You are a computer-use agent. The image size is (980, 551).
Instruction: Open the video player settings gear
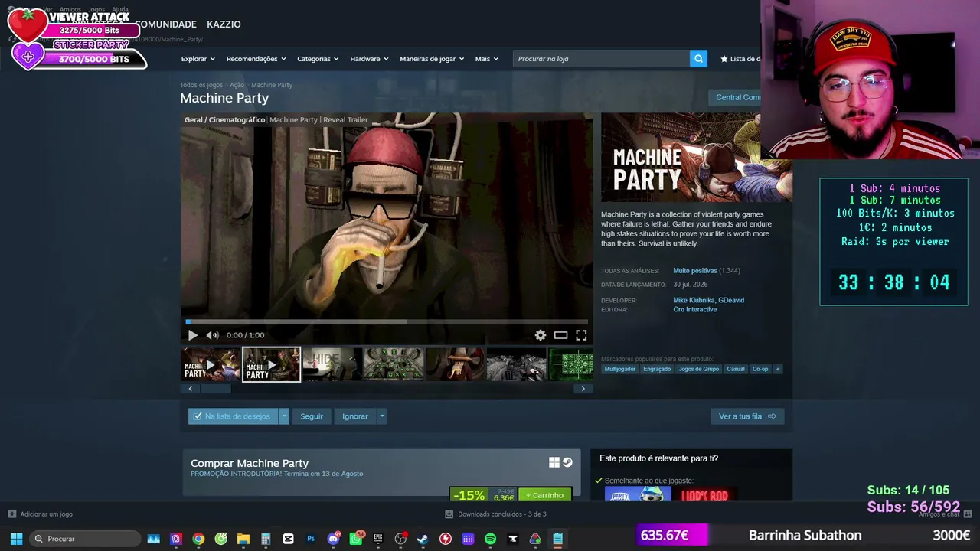pyautogui.click(x=541, y=335)
